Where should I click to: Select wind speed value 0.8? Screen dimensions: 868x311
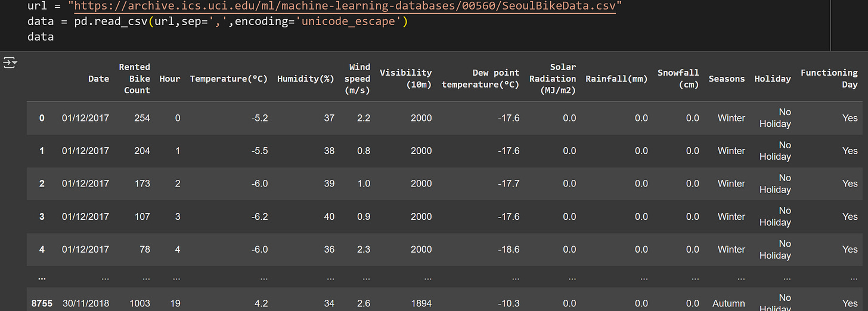click(x=363, y=151)
